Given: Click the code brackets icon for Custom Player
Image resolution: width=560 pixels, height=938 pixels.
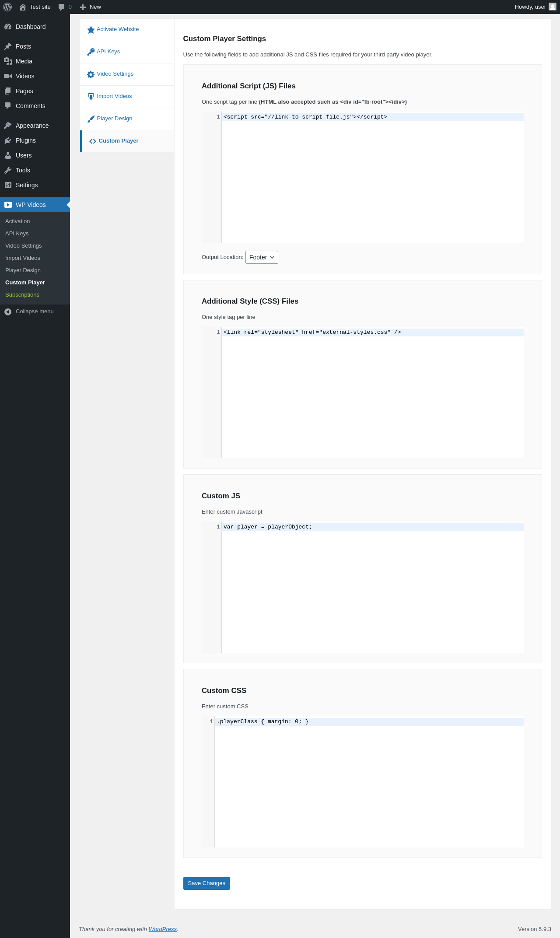Looking at the screenshot, I should pyautogui.click(x=93, y=141).
